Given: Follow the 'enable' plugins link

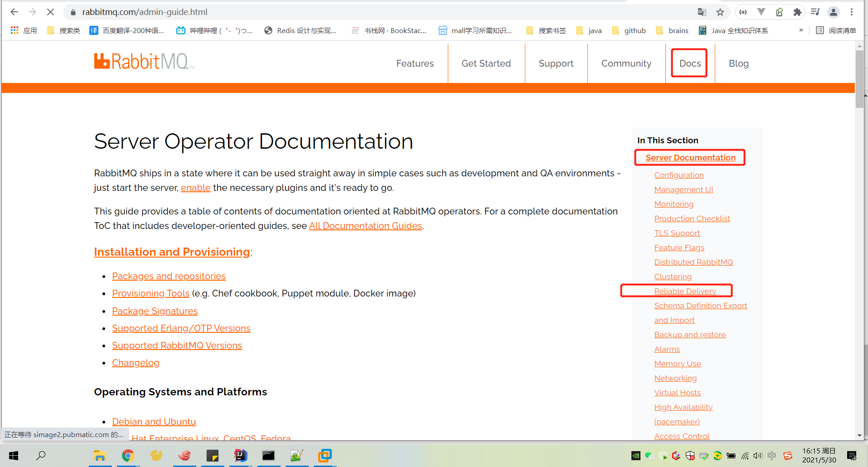Looking at the screenshot, I should coord(196,188).
